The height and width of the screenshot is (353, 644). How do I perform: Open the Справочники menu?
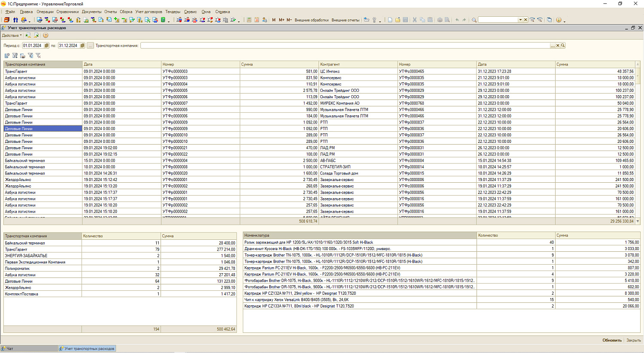(67, 12)
